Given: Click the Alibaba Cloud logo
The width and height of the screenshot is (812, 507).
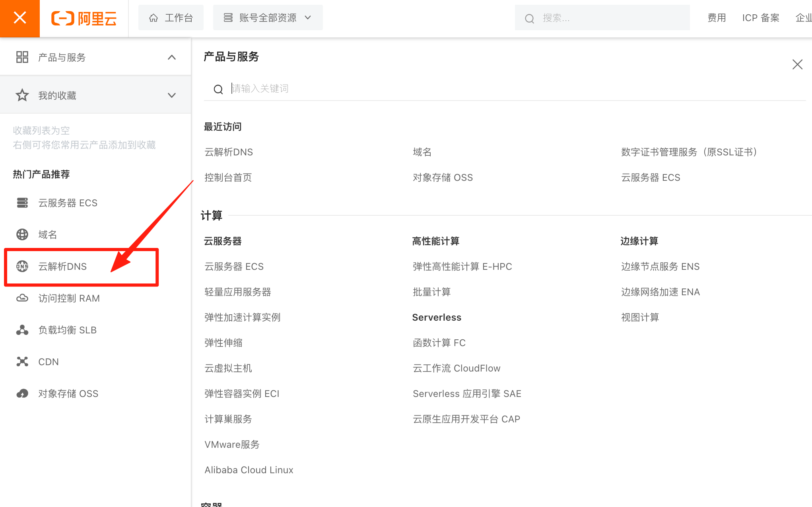Looking at the screenshot, I should coord(84,18).
